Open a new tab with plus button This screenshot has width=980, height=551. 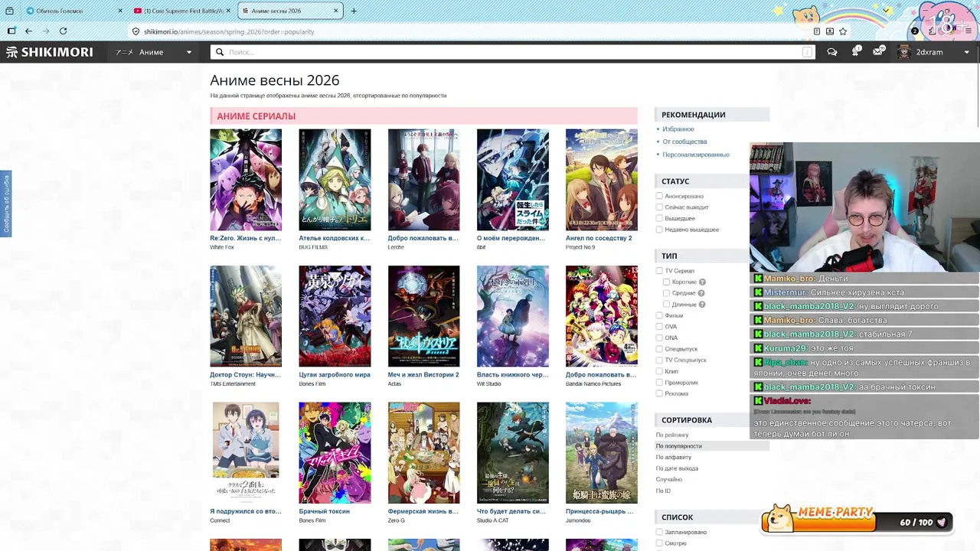pos(353,11)
